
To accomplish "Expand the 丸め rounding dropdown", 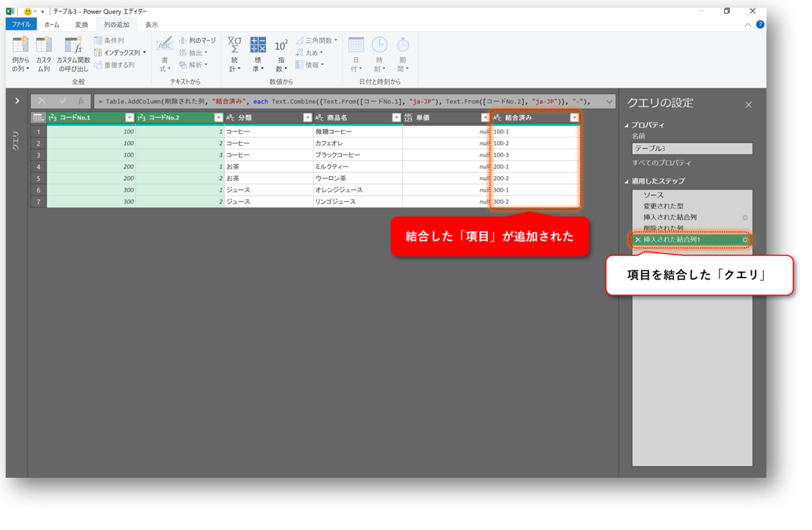I will (317, 52).
